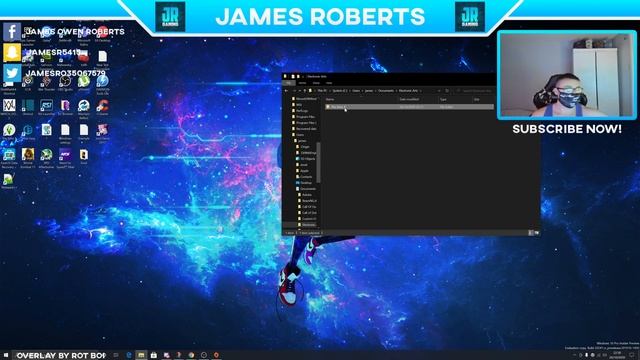This screenshot has width=640, height=360.
Task: Click the Explorer forward arrow
Action: pyautogui.click(x=294, y=91)
